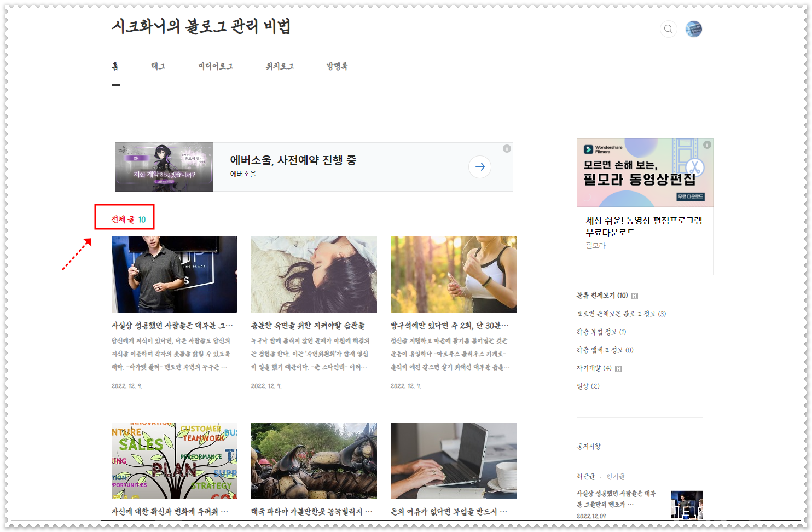Open the 방명록 tab
The image size is (812, 532).
tap(337, 66)
